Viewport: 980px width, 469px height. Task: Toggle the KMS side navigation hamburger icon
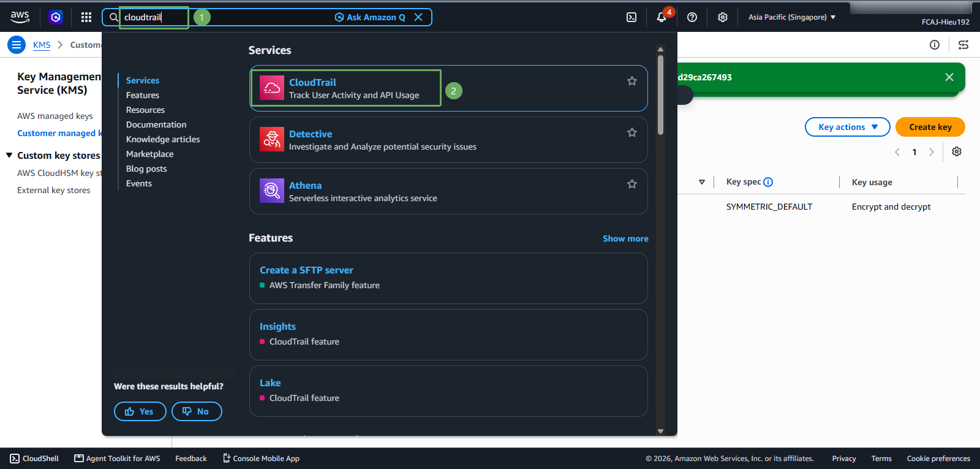17,45
